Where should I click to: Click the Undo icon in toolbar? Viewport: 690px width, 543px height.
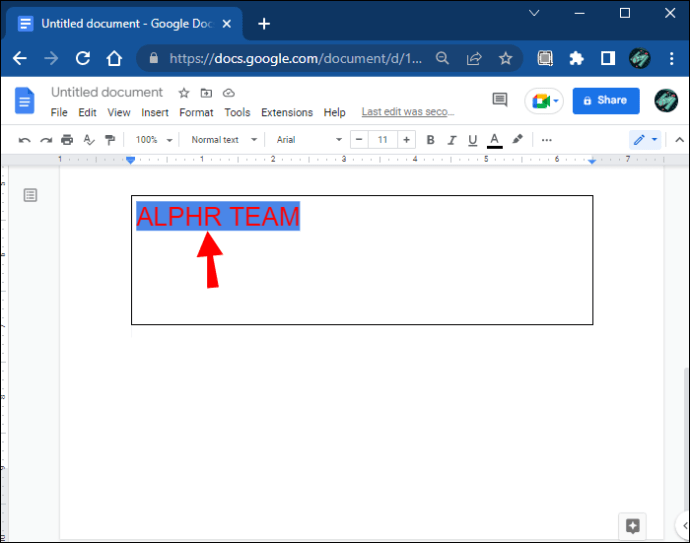(x=25, y=140)
